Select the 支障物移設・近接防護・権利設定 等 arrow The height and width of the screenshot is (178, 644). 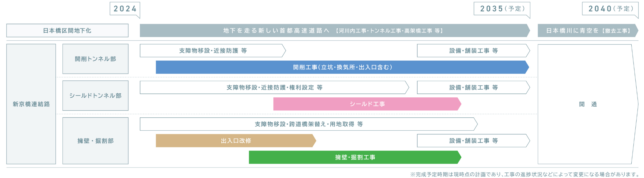(x=274, y=87)
